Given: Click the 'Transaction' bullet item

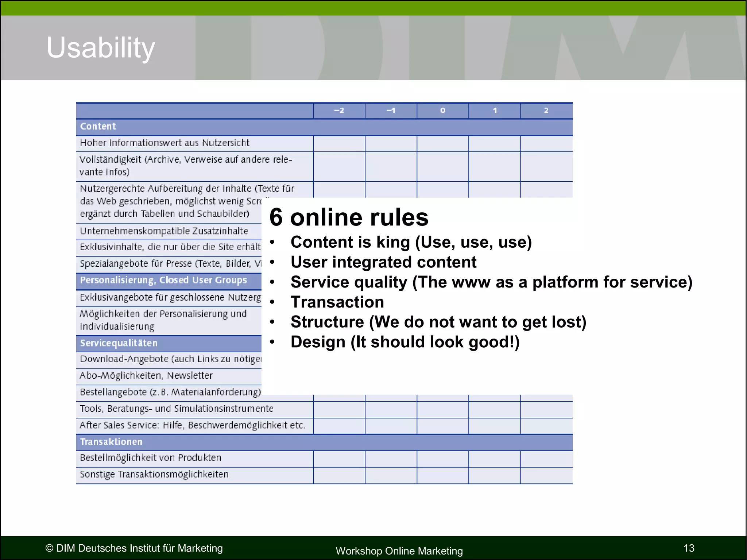Looking at the screenshot, I should coord(337,302).
